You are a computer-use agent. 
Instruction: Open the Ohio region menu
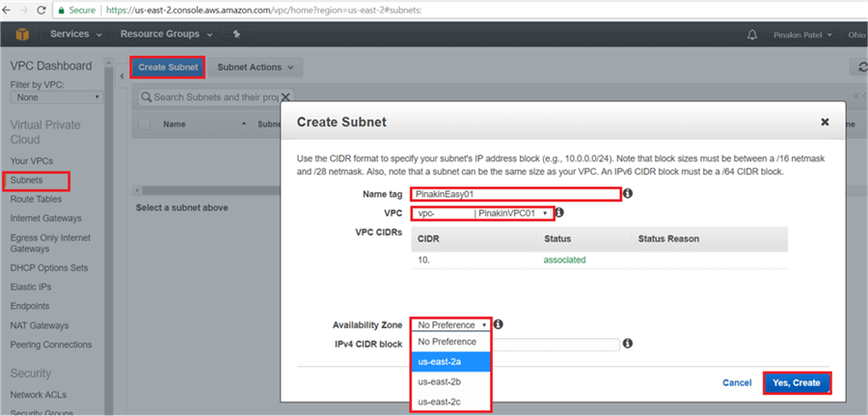pos(857,35)
